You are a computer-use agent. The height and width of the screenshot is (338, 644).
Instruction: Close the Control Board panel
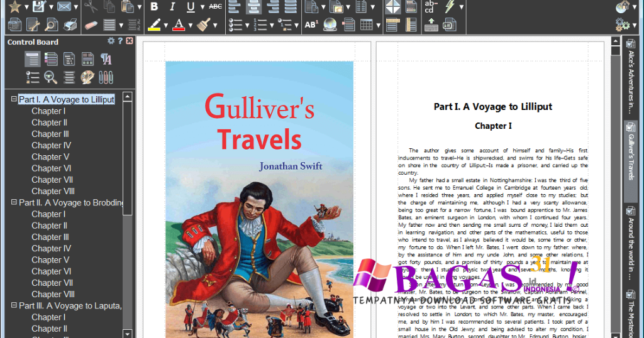pos(130,41)
